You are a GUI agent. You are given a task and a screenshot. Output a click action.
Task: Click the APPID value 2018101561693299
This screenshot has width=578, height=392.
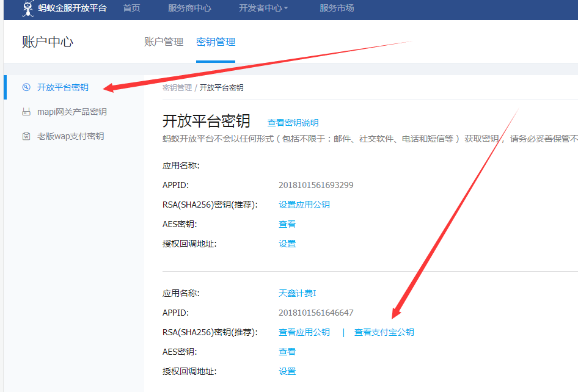point(316,185)
